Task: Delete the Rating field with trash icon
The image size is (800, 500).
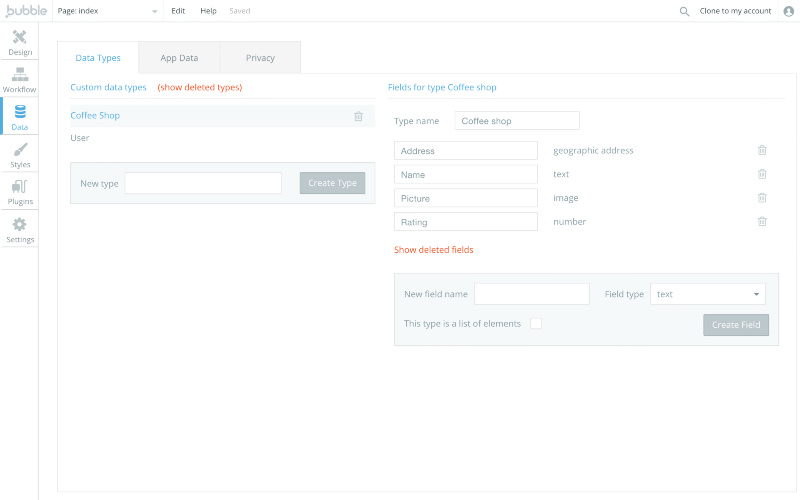Action: [x=762, y=222]
